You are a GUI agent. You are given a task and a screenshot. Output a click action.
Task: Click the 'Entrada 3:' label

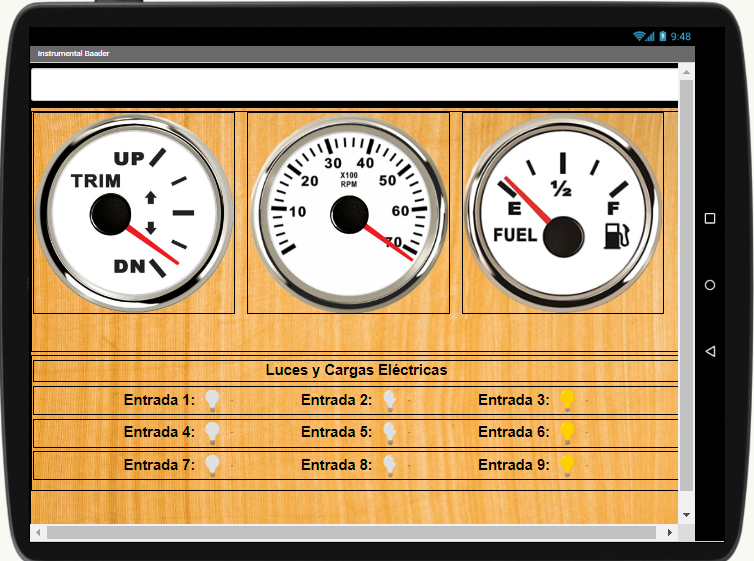[x=514, y=400]
